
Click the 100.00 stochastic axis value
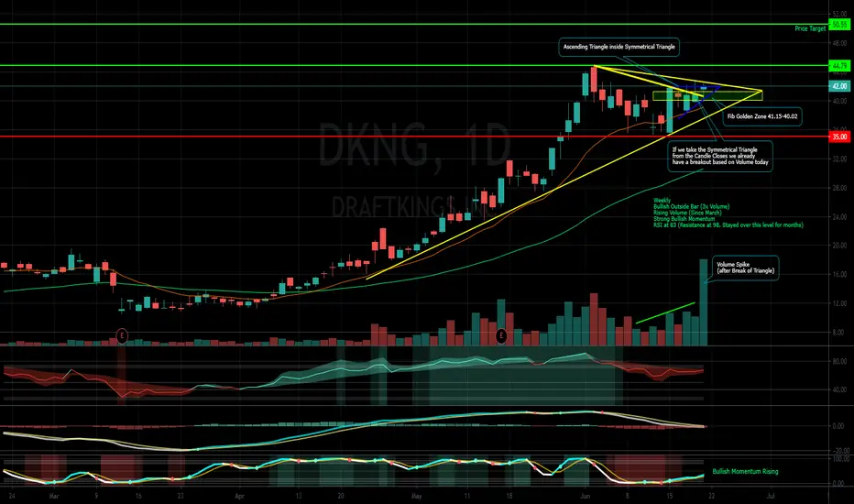(x=840, y=459)
